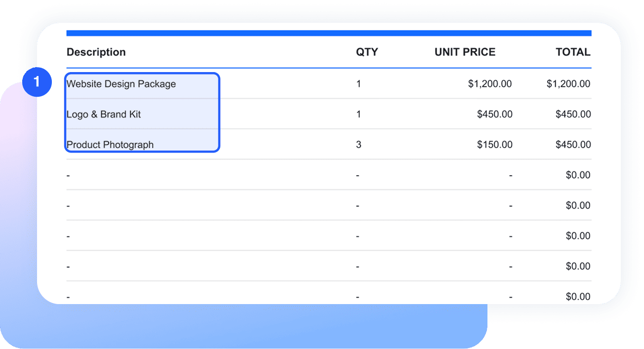Edit quantity for Website Design Package
Viewport: 644px width, 349px height.
click(359, 84)
